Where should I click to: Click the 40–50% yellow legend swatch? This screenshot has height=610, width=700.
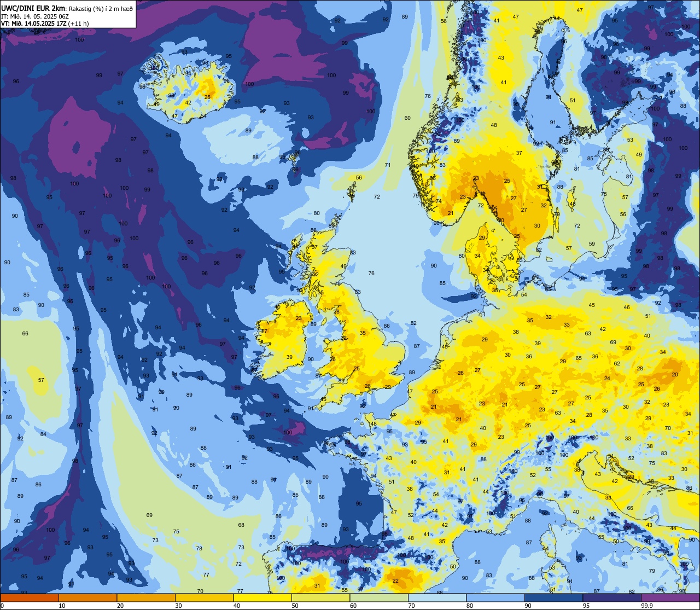coord(262,598)
